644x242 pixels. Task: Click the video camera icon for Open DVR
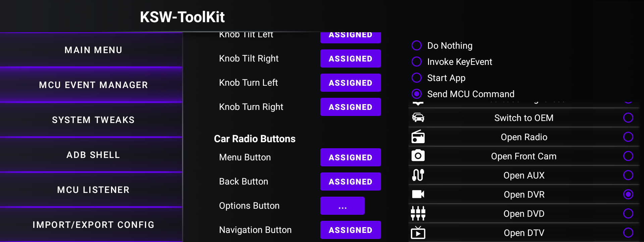point(418,194)
